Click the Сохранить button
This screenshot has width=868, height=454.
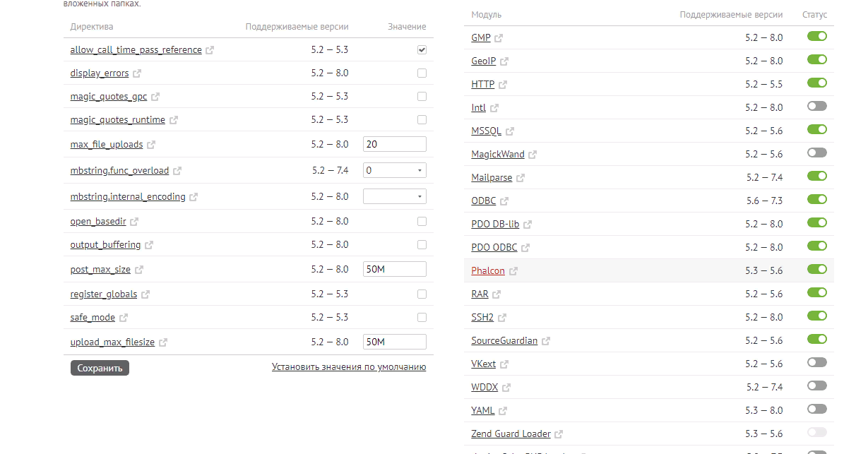(x=100, y=368)
